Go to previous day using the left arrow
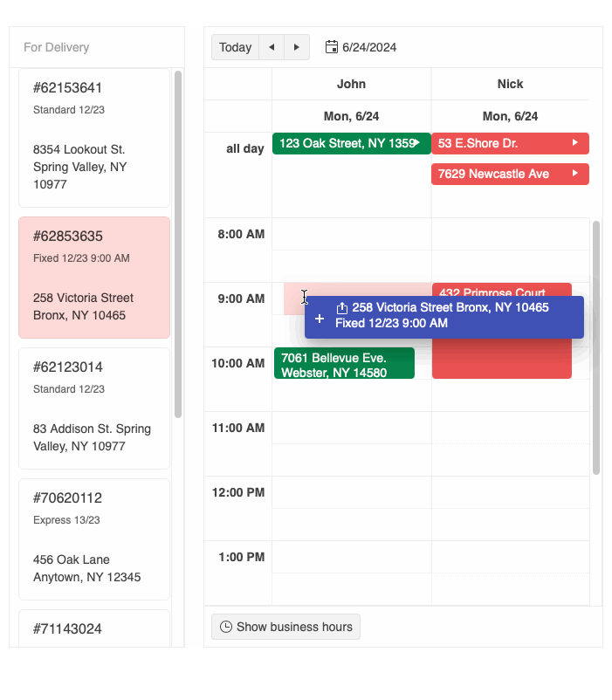The height and width of the screenshot is (700, 612). 272,47
